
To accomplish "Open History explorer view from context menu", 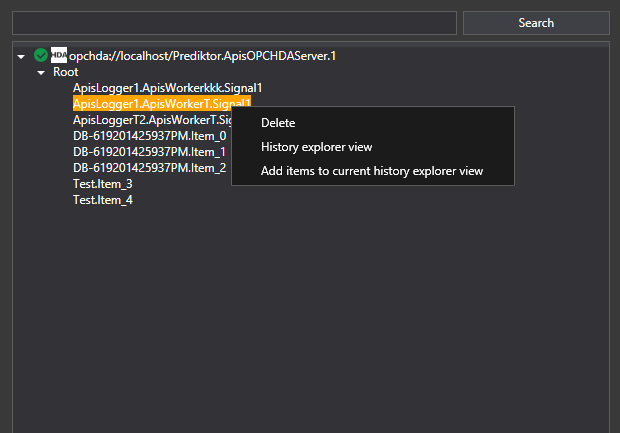I will click(316, 147).
